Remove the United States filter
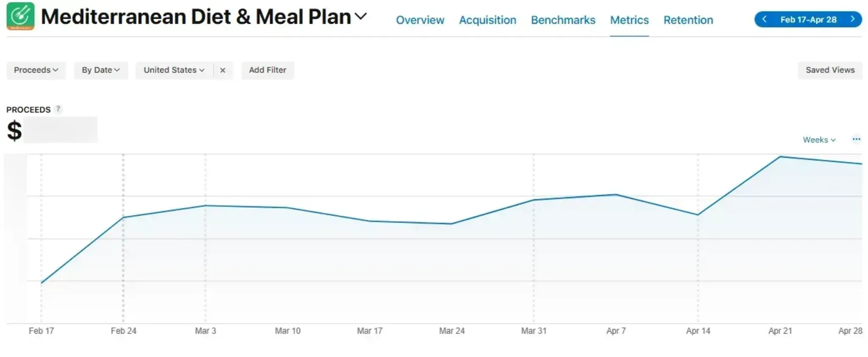868x357 pixels. (x=223, y=70)
